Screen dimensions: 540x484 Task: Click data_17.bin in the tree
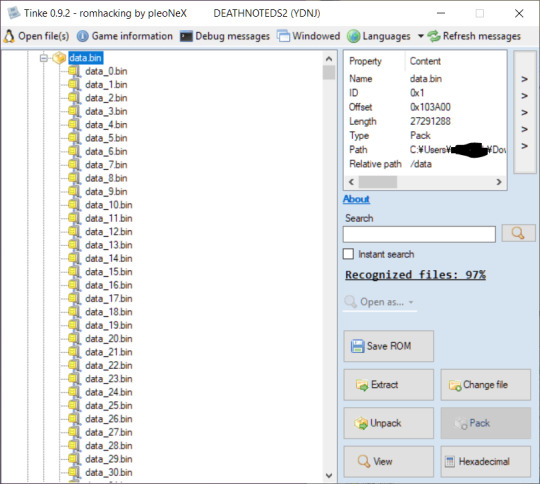point(109,299)
